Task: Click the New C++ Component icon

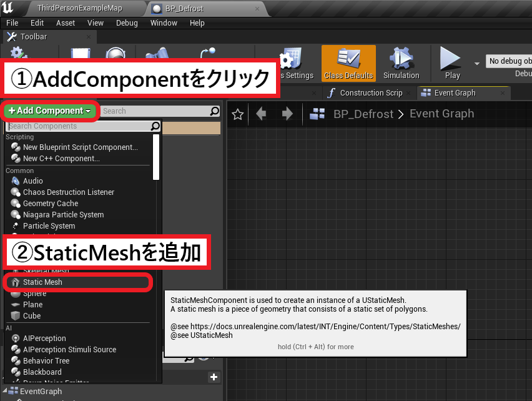Action: tap(16, 159)
